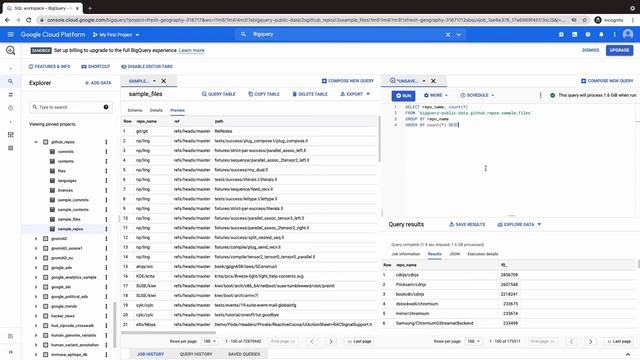Open actions menu for sample_repos table
The image size is (640, 360).
(x=106, y=229)
